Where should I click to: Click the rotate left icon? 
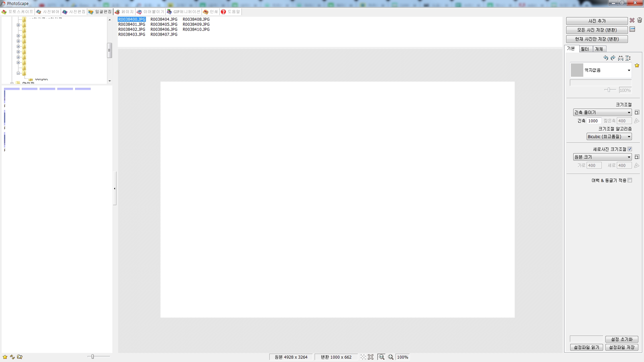tap(605, 58)
